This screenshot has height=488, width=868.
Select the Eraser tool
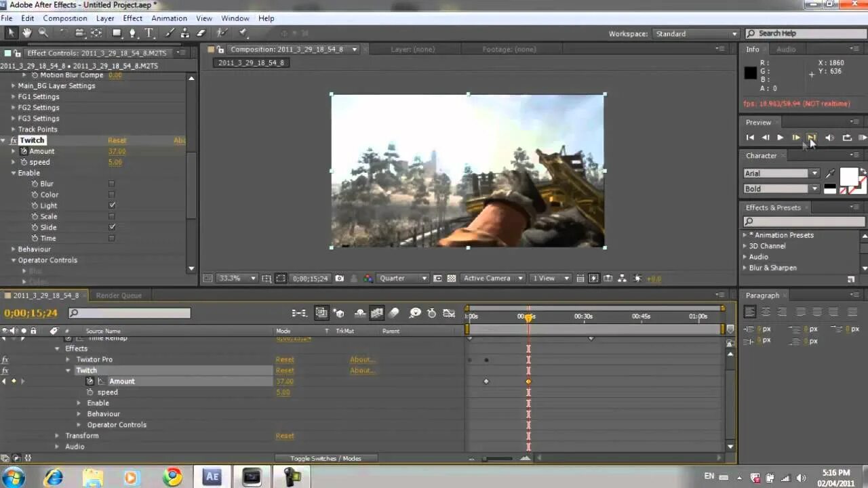click(x=201, y=33)
